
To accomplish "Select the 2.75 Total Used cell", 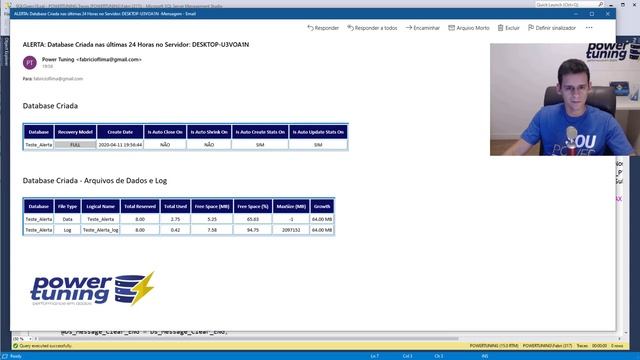I will (175, 219).
